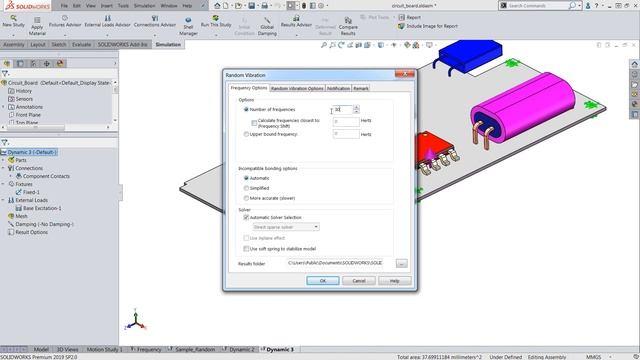The height and width of the screenshot is (360, 640).
Task: Click the search magnifier icon
Action: click(572, 5)
